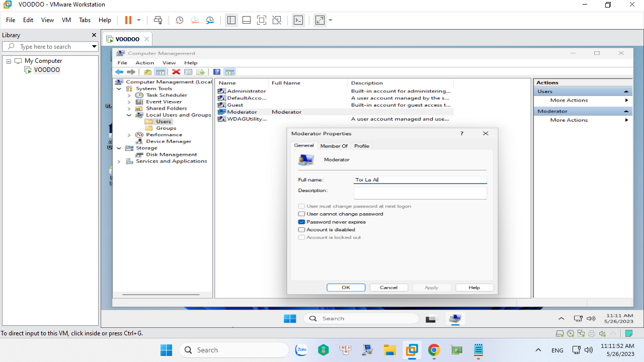Pause the virtual machine with orange pause icon

tap(128, 20)
